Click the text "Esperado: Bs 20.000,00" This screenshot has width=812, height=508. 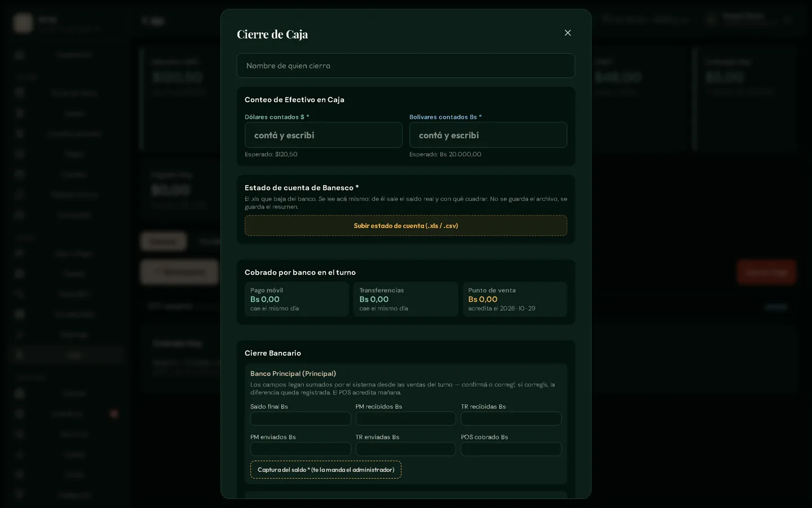pyautogui.click(x=445, y=154)
